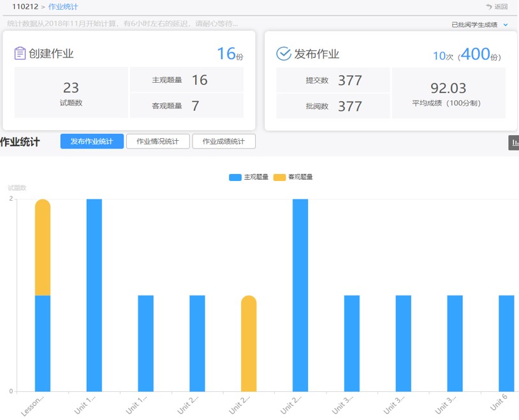Image resolution: width=519 pixels, height=420 pixels.
Task: Click the 平均成绩 92.03 stat box
Action: (x=448, y=93)
